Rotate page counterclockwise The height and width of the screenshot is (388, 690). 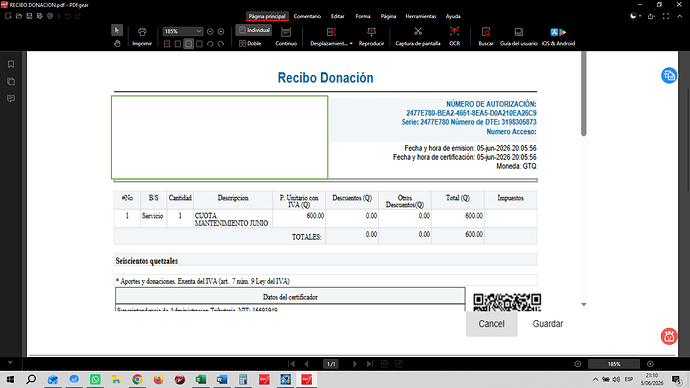pyautogui.click(x=210, y=44)
